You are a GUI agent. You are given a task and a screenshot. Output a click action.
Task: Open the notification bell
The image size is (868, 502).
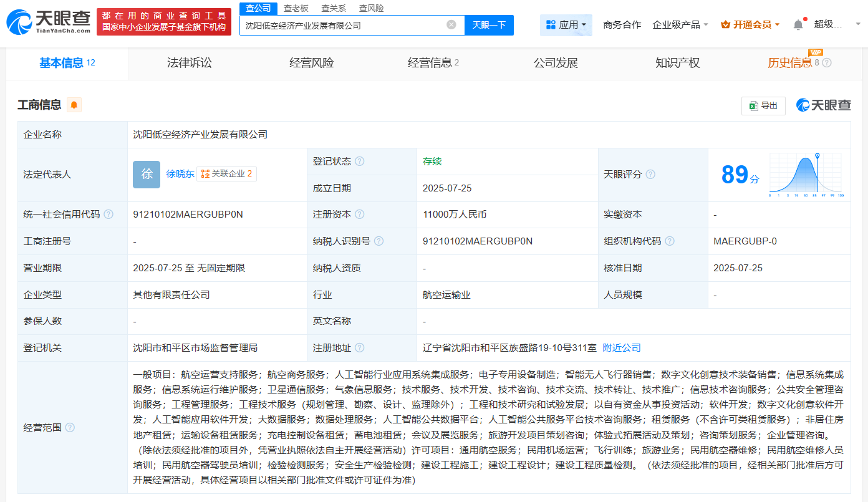(798, 25)
